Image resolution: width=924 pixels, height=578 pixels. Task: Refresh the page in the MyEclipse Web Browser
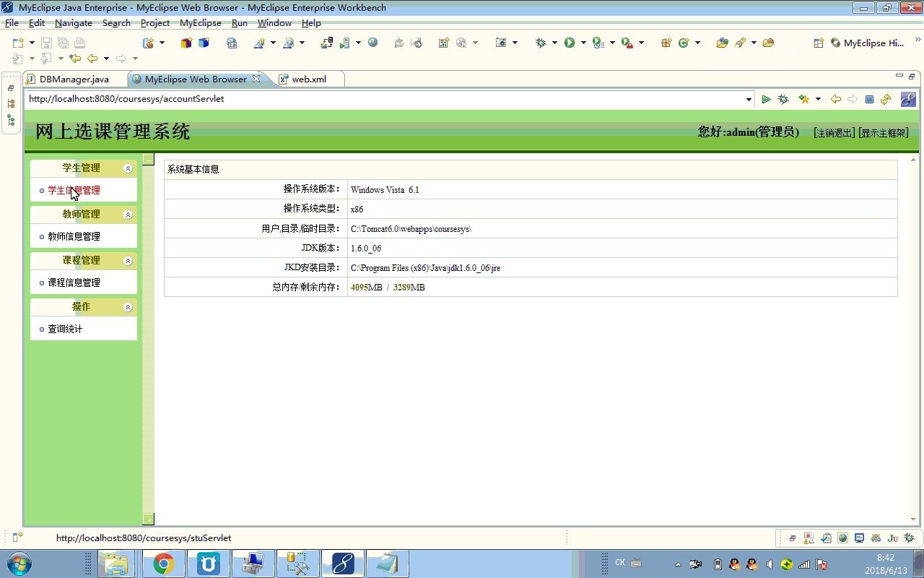coord(886,99)
